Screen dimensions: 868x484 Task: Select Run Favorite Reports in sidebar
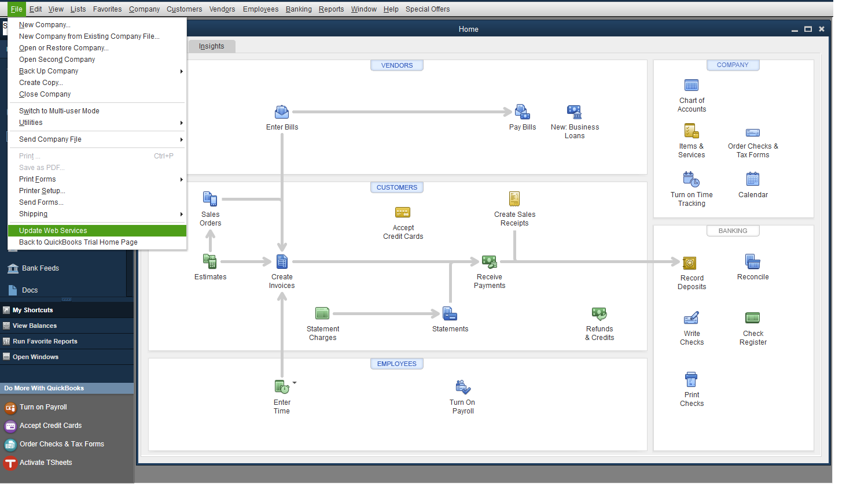[67, 341]
